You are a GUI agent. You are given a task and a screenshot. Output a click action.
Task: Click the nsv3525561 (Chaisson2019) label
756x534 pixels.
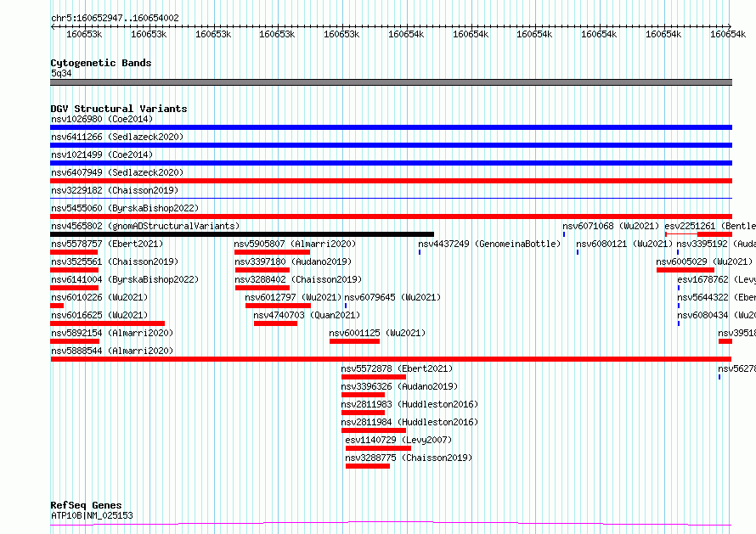(115, 261)
